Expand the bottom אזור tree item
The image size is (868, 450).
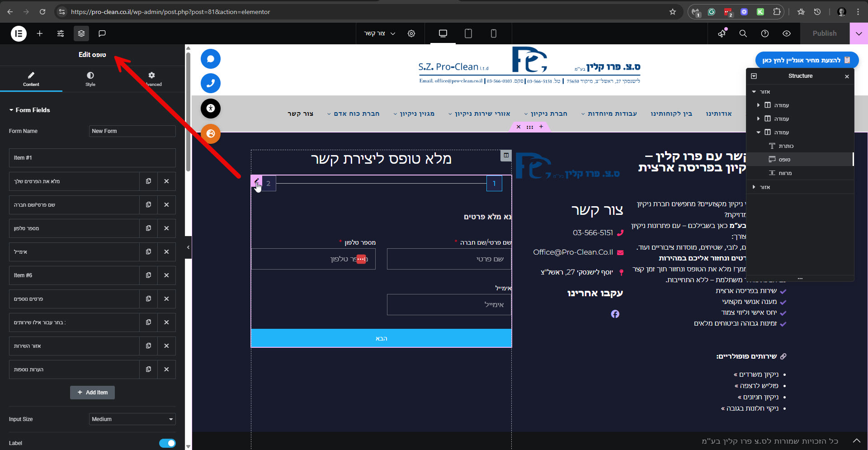click(754, 187)
